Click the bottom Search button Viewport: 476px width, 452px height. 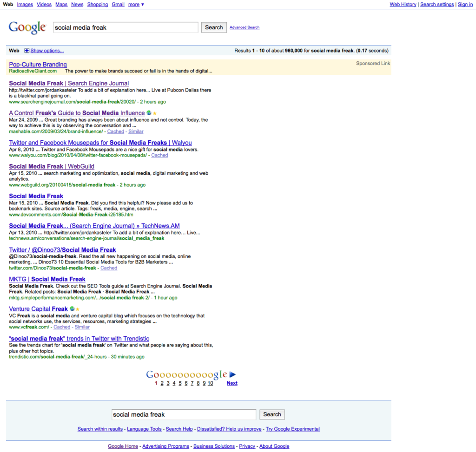click(x=272, y=414)
